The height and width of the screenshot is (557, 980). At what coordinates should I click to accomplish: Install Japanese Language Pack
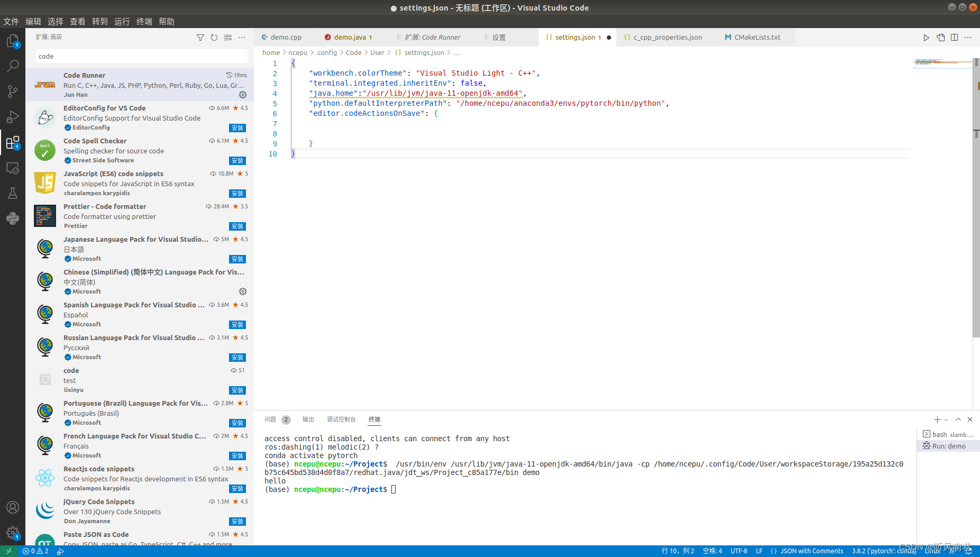click(x=237, y=259)
